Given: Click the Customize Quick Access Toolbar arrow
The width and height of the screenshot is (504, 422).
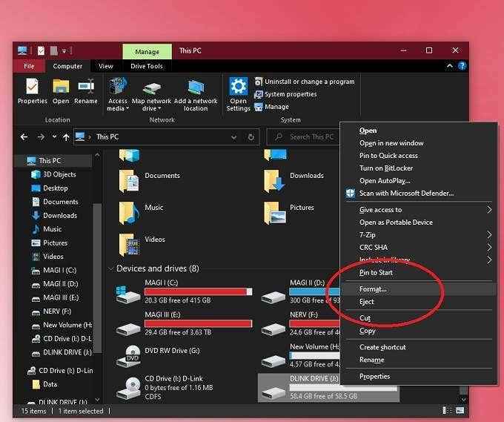Looking at the screenshot, I should click(64, 51).
